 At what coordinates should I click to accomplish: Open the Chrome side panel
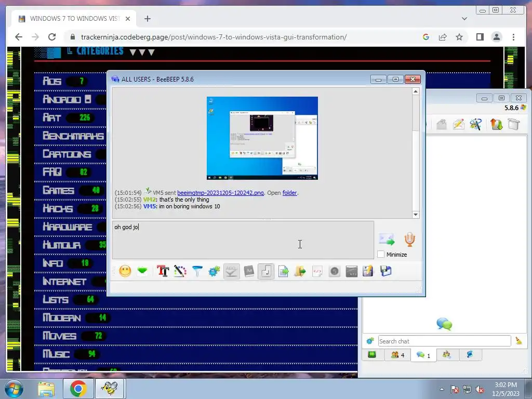point(480,37)
